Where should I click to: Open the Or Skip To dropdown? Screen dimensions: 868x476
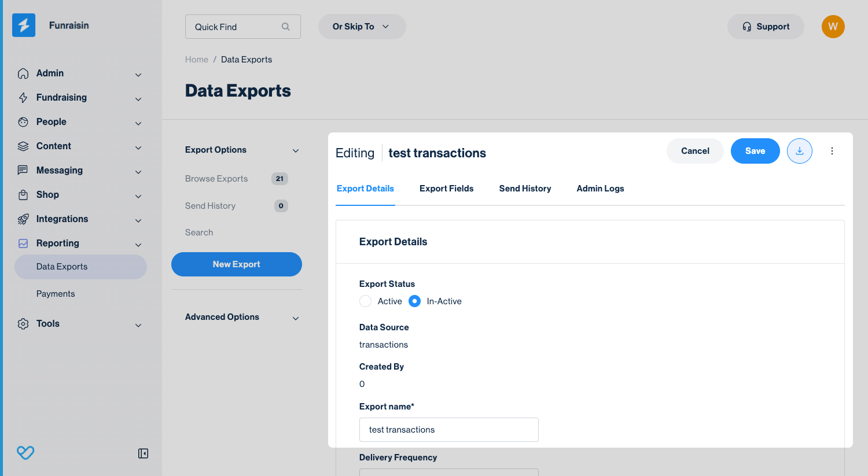(362, 27)
